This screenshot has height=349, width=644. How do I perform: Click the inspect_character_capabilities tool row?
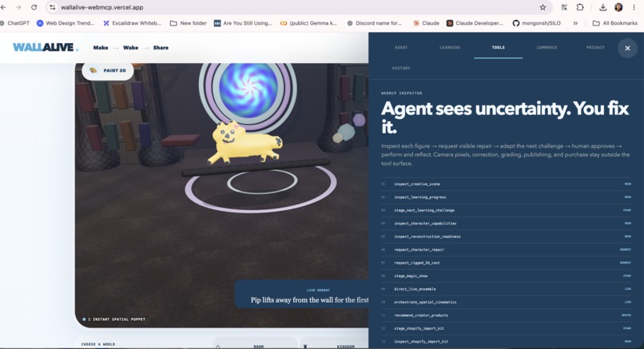[x=506, y=224]
